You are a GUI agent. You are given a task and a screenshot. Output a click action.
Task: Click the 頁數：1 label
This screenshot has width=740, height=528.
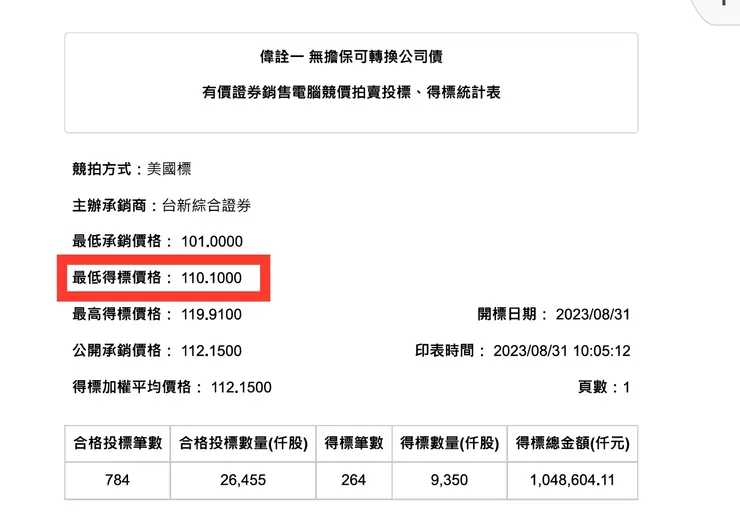604,387
